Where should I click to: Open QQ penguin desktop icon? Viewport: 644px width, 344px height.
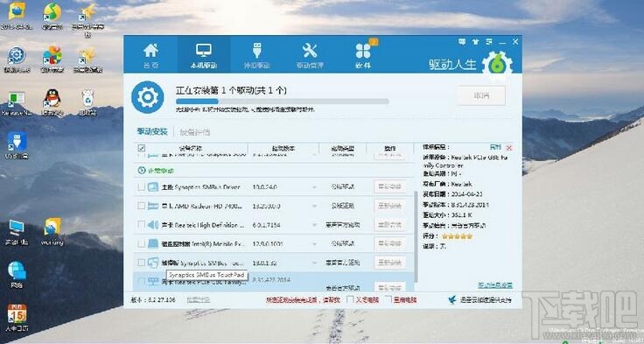tap(52, 99)
